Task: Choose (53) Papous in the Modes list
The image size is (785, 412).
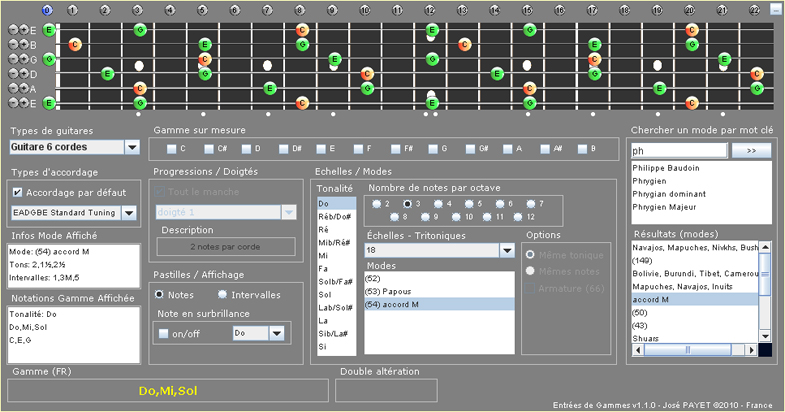Action: [390, 290]
